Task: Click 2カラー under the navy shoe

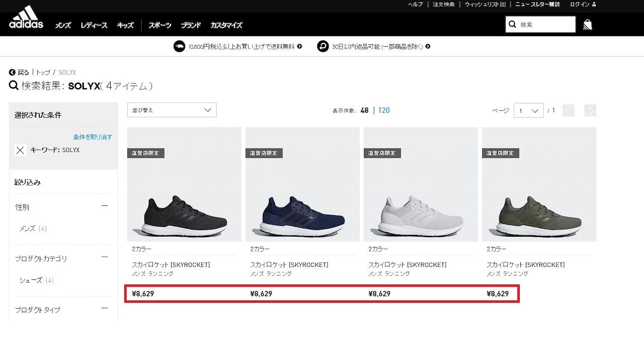Action: 260,249
